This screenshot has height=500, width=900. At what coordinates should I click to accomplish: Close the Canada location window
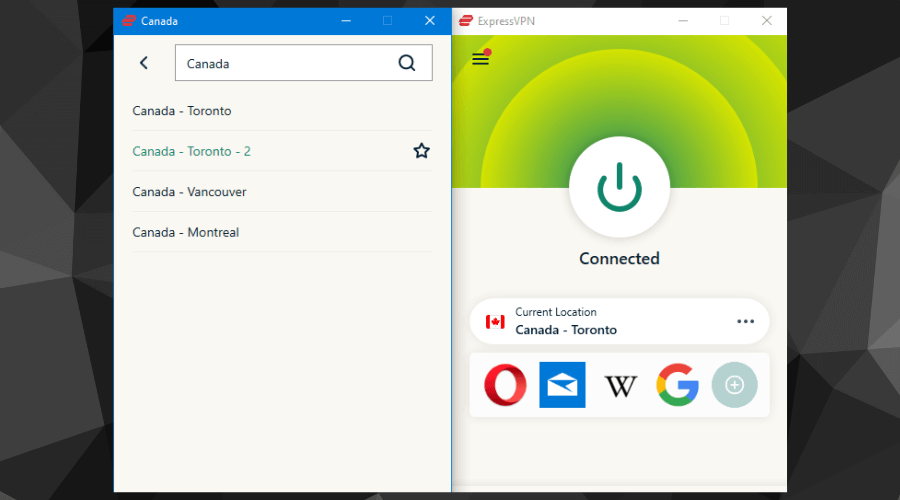tap(429, 21)
